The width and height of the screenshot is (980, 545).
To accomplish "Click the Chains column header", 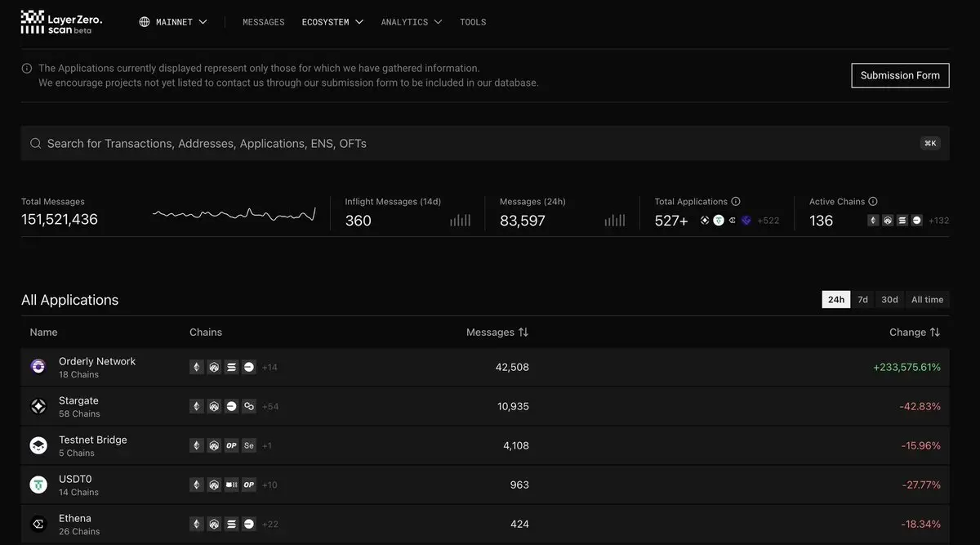I will 206,333.
